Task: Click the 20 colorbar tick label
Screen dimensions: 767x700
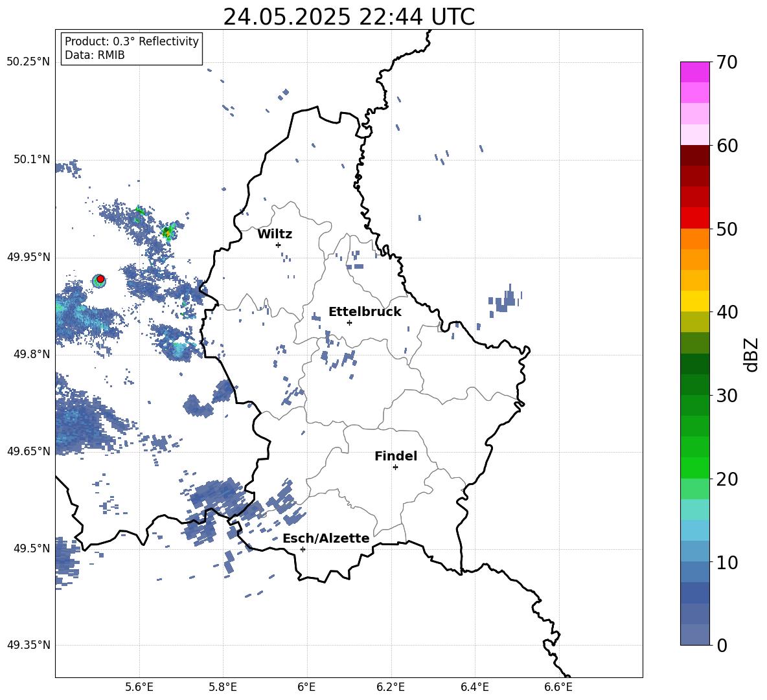Action: tap(727, 479)
